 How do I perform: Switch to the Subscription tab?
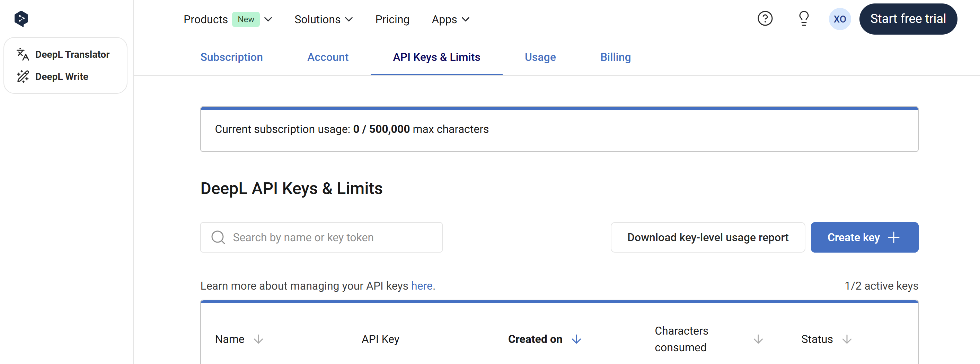pos(231,57)
